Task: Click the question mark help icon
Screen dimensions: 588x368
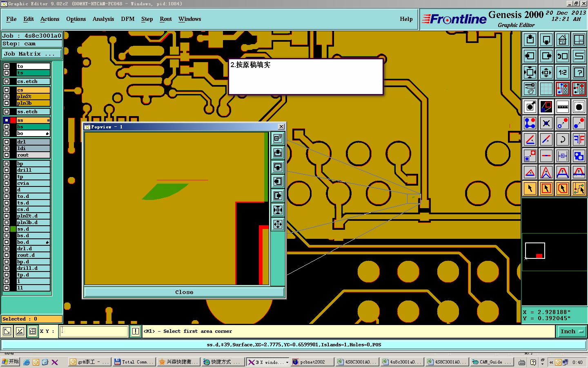Action: [579, 72]
